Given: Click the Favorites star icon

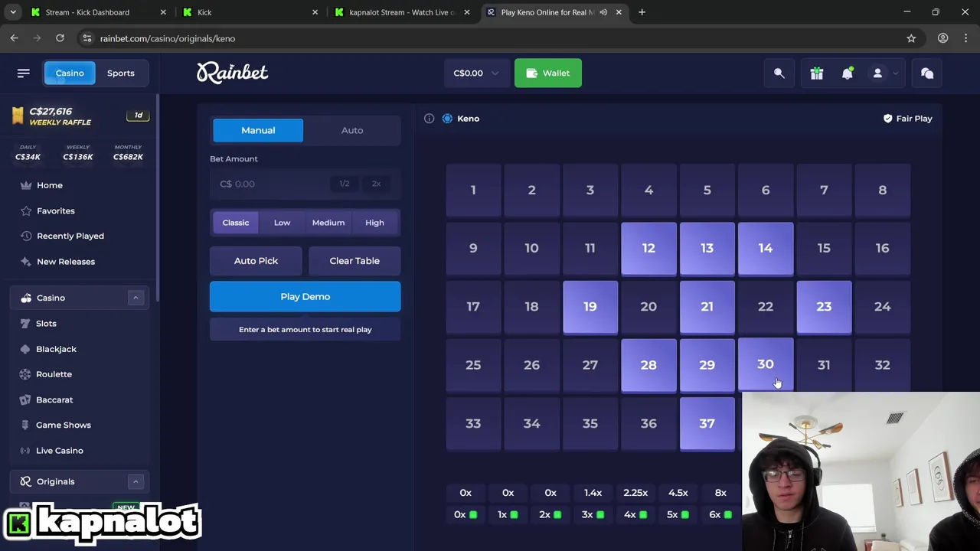Looking at the screenshot, I should click(x=26, y=210).
